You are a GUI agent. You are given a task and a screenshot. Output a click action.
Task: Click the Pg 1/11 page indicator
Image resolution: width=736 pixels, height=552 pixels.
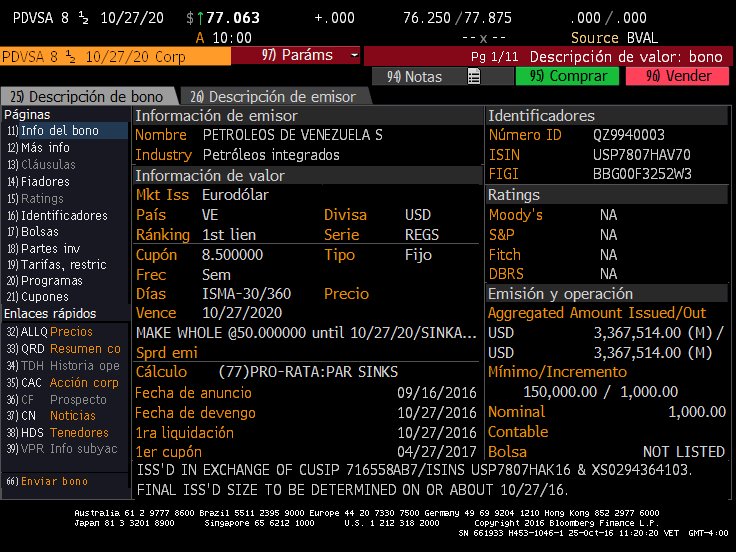click(494, 57)
